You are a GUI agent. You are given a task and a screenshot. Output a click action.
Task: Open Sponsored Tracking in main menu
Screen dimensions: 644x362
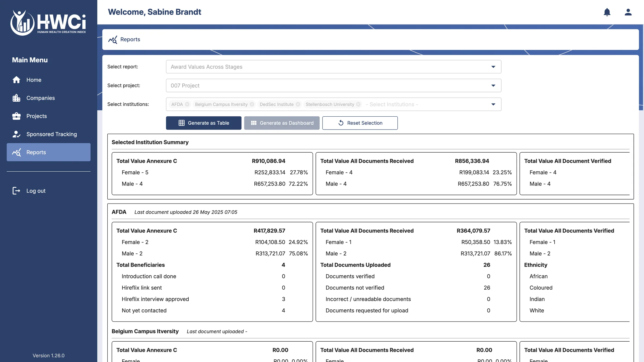point(49,134)
